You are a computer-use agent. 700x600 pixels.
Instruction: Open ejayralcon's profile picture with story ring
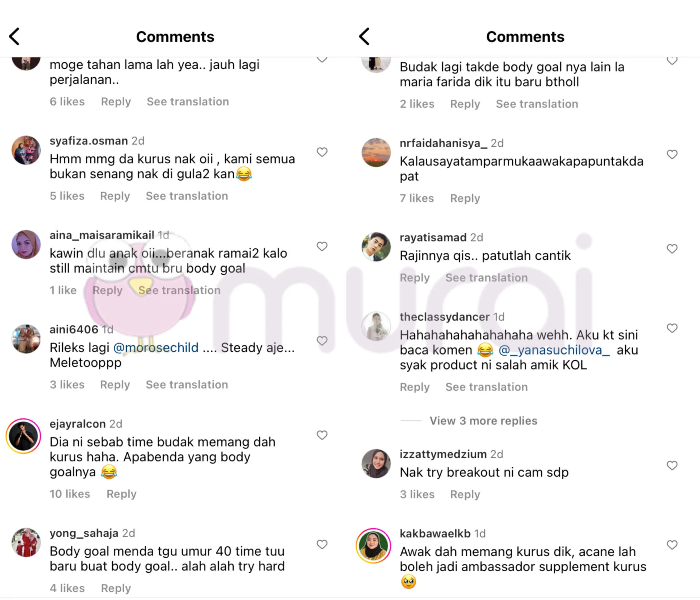pos(24,436)
